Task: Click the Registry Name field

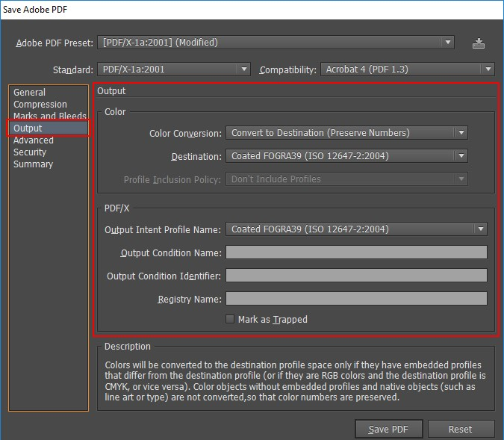Action: pos(356,299)
